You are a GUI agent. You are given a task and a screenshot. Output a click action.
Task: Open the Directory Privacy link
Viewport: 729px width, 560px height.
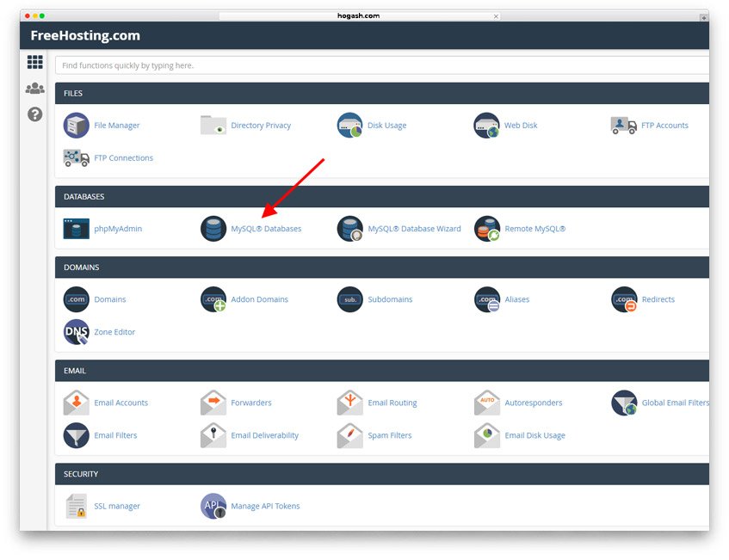tap(261, 126)
